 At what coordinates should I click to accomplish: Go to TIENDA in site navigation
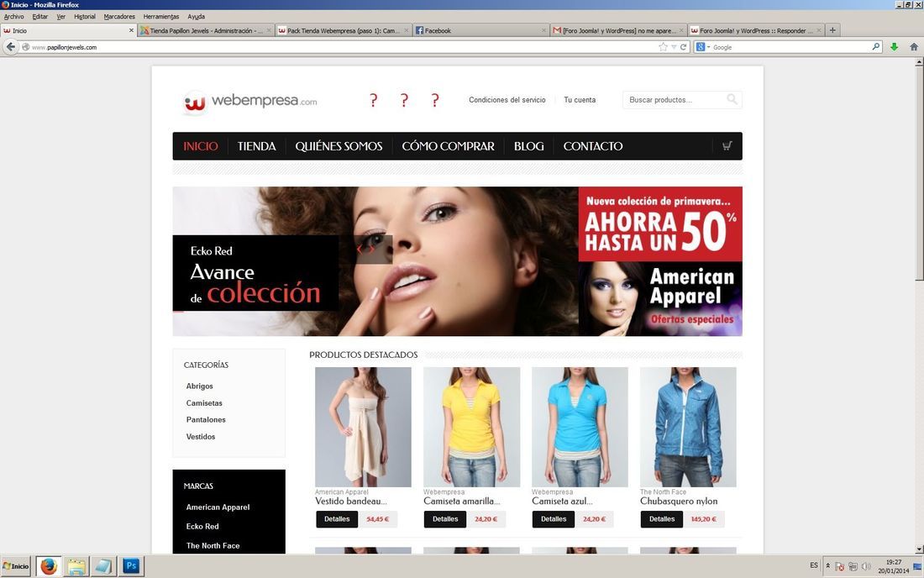click(x=256, y=146)
